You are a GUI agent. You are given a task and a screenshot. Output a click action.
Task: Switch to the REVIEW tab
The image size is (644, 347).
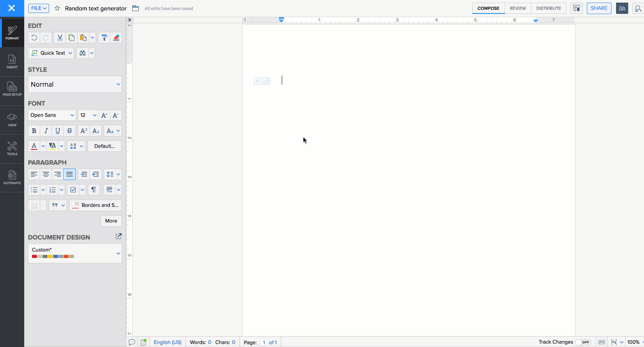point(518,8)
